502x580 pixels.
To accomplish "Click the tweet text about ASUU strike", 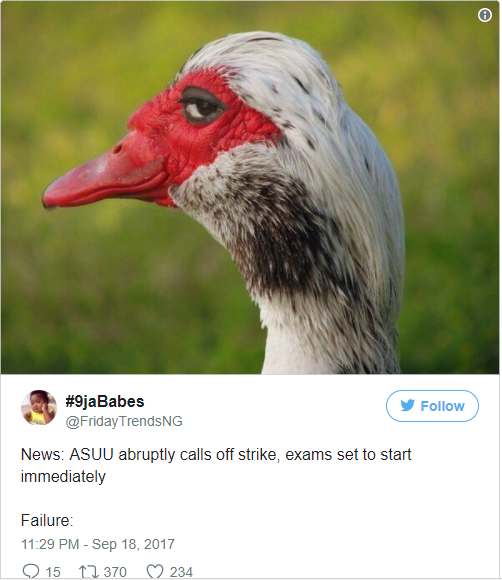I will (x=216, y=465).
